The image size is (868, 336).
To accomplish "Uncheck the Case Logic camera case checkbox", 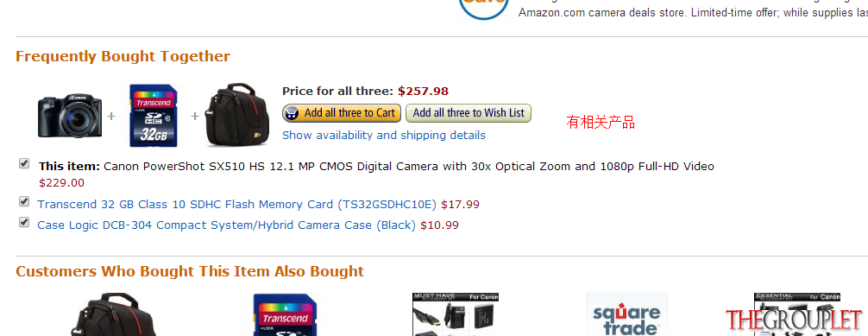I will tap(24, 222).
